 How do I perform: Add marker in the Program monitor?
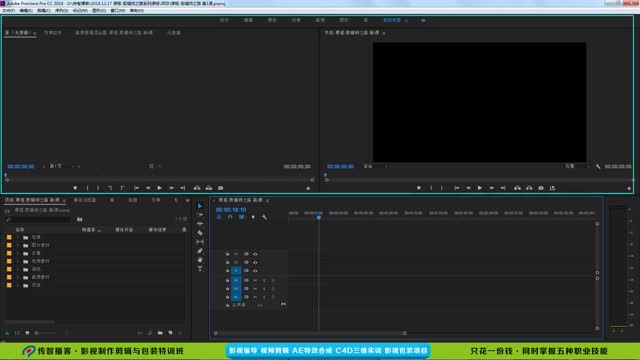pos(419,188)
